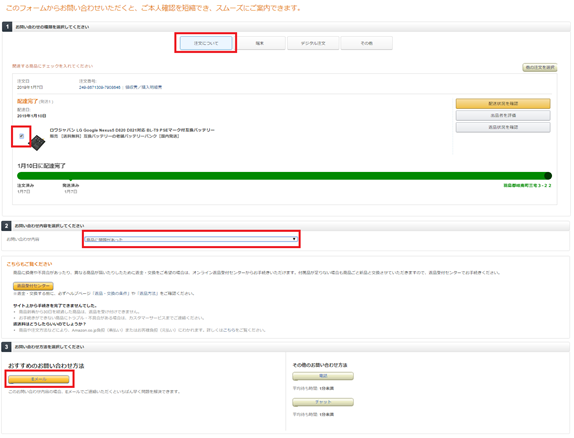This screenshot has height=438, width=574.
Task: Click the Nexus5 battery product thumbnail
Action: 37,143
